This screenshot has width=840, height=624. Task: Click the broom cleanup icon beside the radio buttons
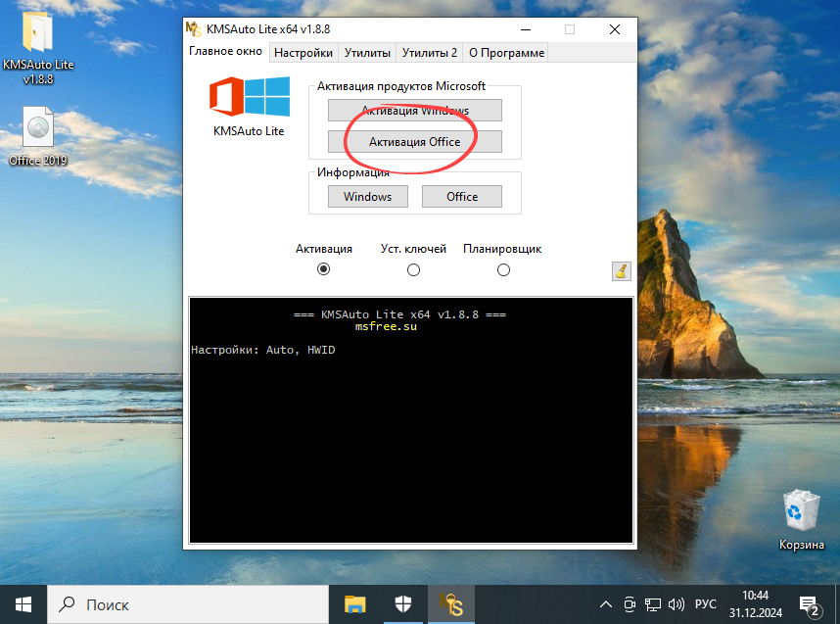[x=621, y=270]
